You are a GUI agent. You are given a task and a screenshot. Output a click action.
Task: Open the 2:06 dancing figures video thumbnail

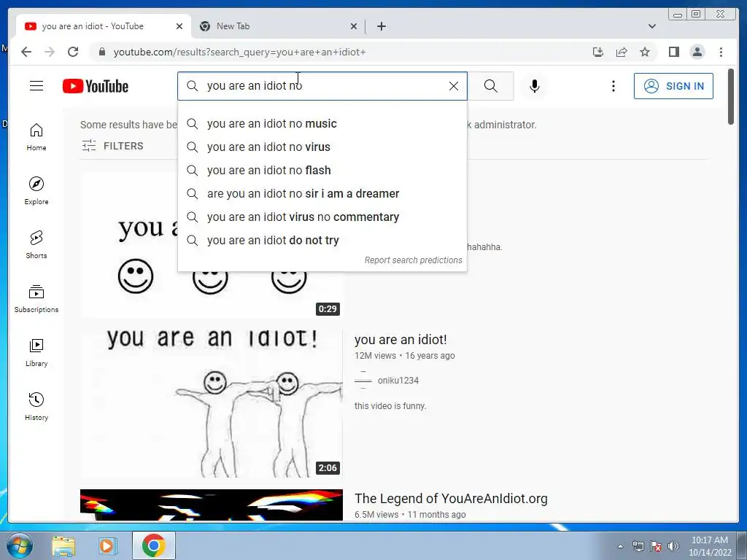pyautogui.click(x=212, y=404)
